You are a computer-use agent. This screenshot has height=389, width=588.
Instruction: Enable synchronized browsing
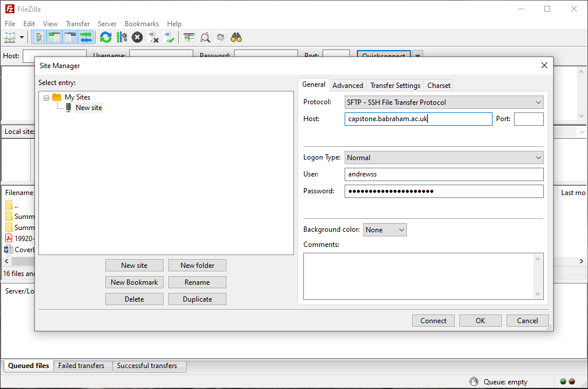[x=220, y=37]
